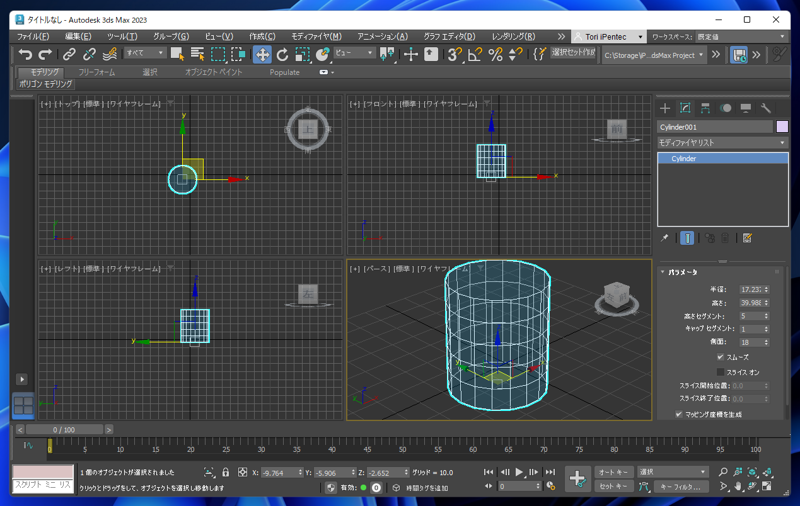
Task: Open the project path C:\Storage dropdown
Action: [x=654, y=55]
